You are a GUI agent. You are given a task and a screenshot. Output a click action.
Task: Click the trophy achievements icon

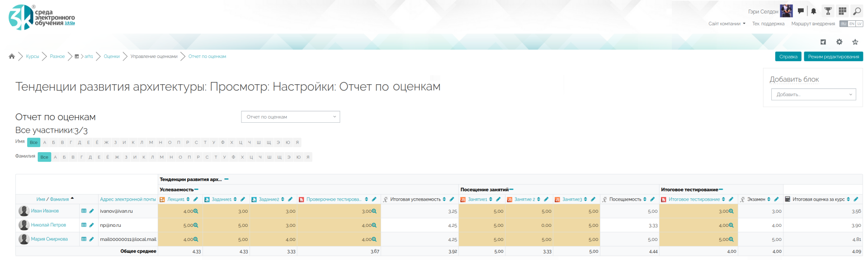(828, 11)
